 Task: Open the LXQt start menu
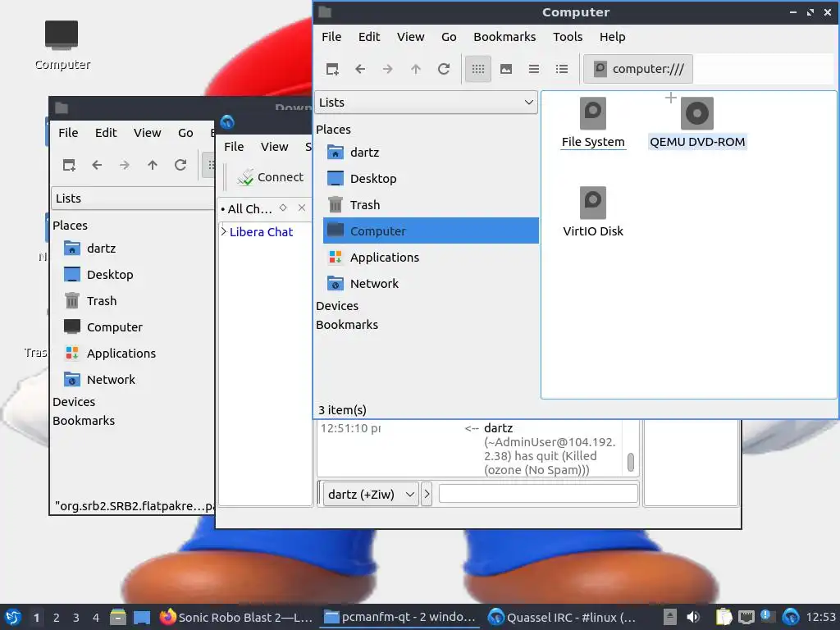click(x=12, y=617)
